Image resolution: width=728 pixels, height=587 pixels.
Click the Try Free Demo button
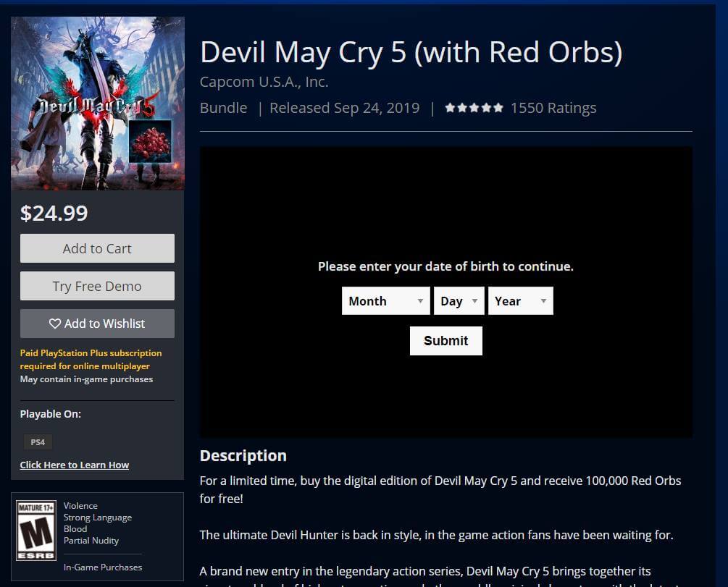(98, 286)
